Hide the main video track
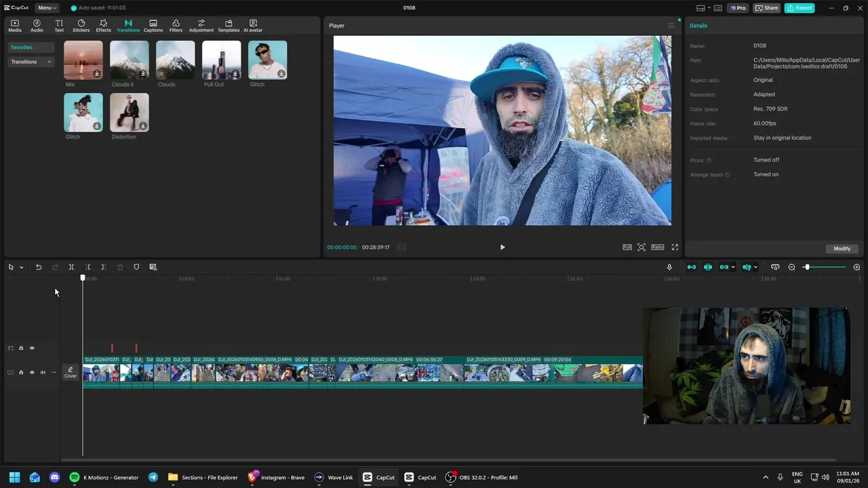This screenshot has width=868, height=488. point(32,372)
